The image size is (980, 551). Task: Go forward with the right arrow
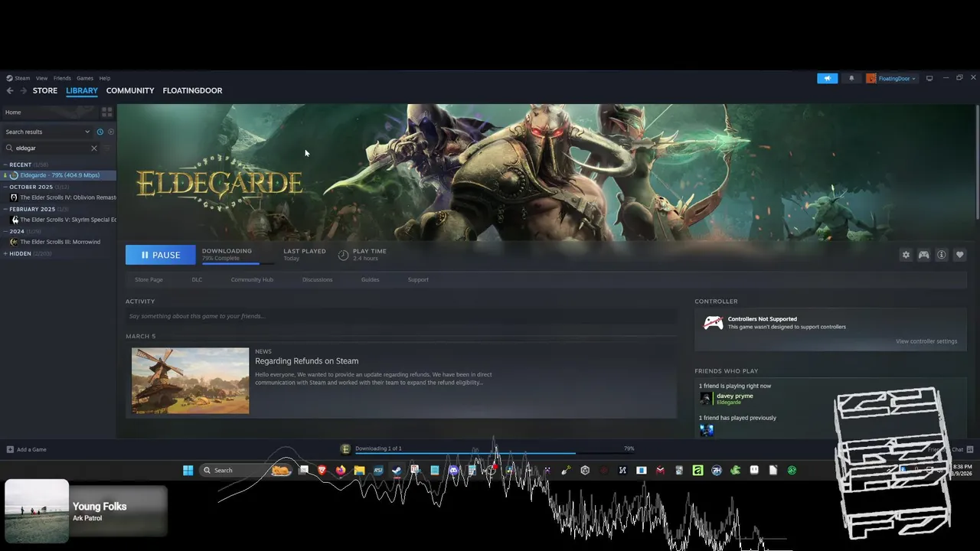[x=23, y=90]
